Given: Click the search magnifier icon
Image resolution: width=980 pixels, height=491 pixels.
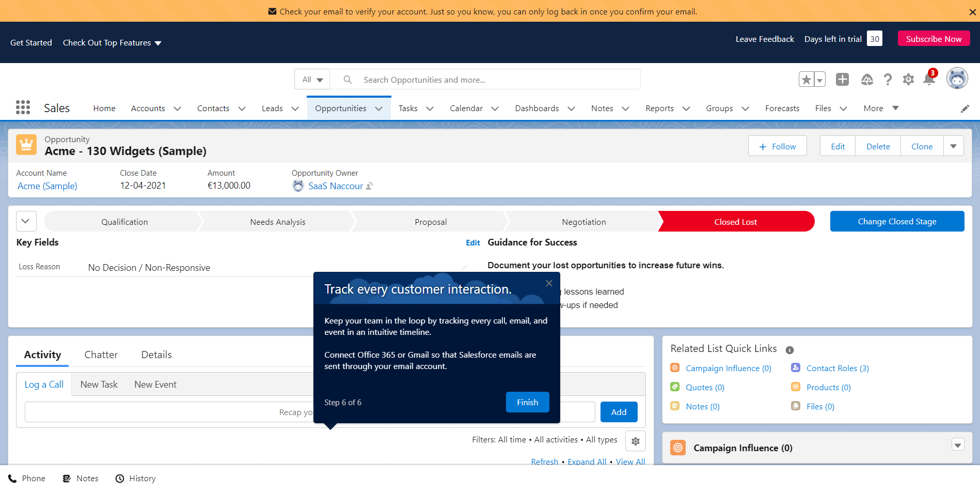Looking at the screenshot, I should click(347, 80).
